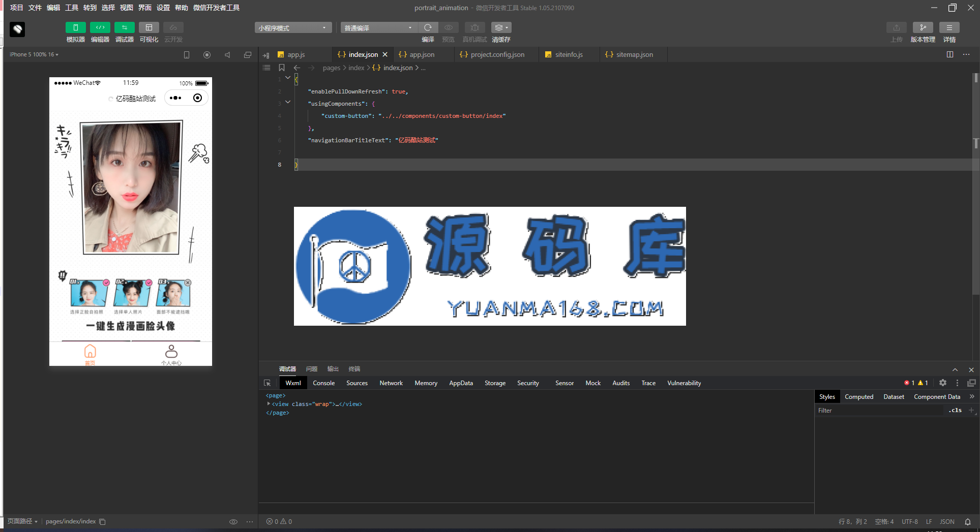Viewport: 980px width, 532px height.
Task: Switch to the app.json tab
Action: [x=422, y=54]
